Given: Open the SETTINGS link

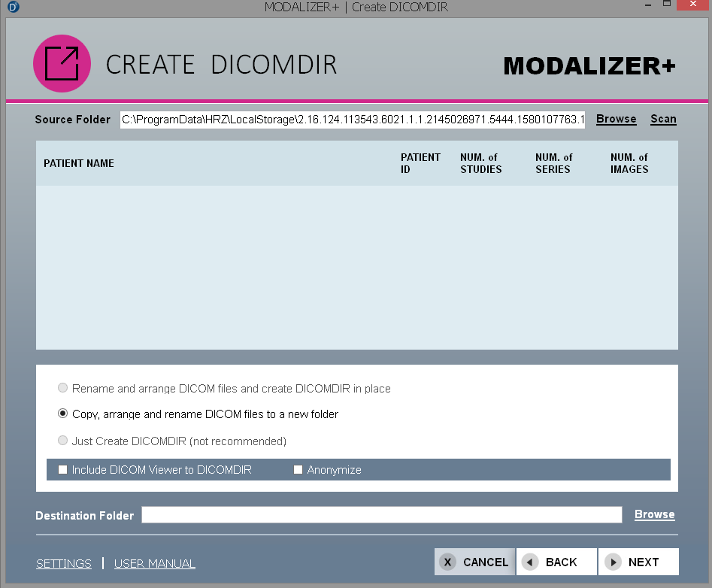Looking at the screenshot, I should tap(64, 563).
